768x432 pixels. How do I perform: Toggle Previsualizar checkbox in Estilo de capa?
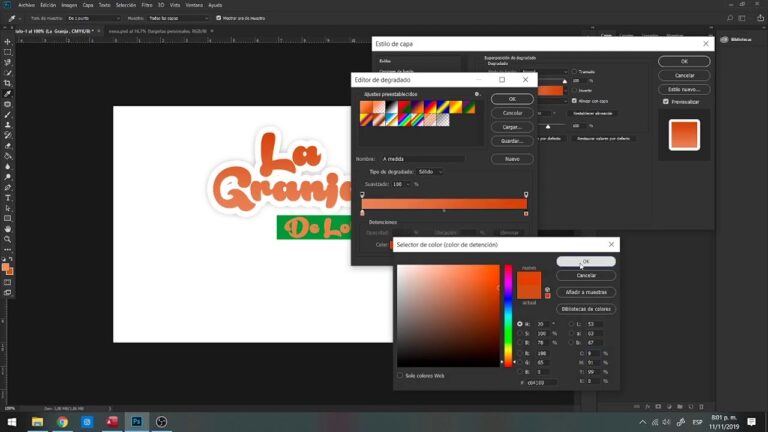point(666,102)
